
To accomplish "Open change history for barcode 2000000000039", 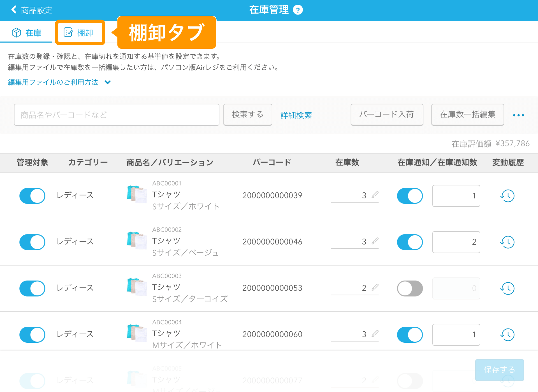I will pyautogui.click(x=507, y=196).
